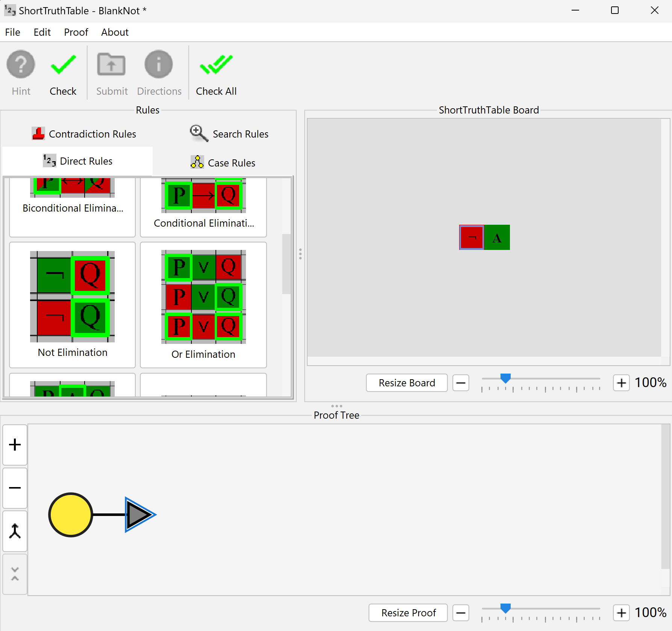This screenshot has height=631, width=672.
Task: Increase board zoom with plus button
Action: [x=621, y=383]
